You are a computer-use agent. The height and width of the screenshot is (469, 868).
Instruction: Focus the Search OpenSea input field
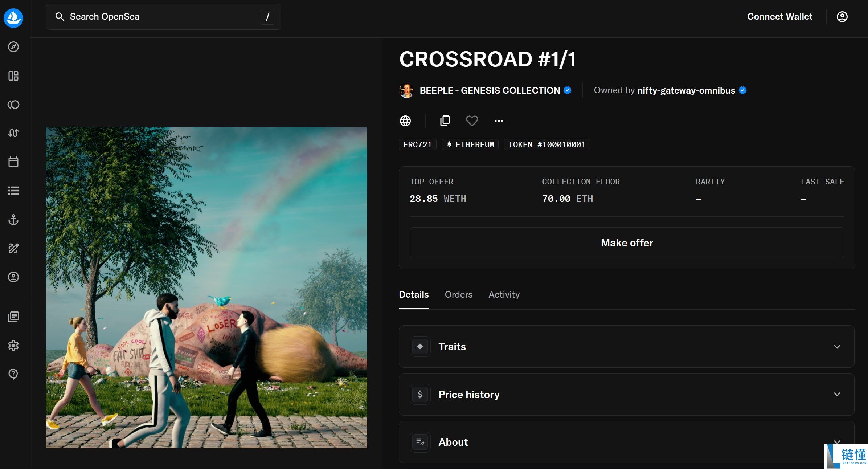pyautogui.click(x=164, y=17)
